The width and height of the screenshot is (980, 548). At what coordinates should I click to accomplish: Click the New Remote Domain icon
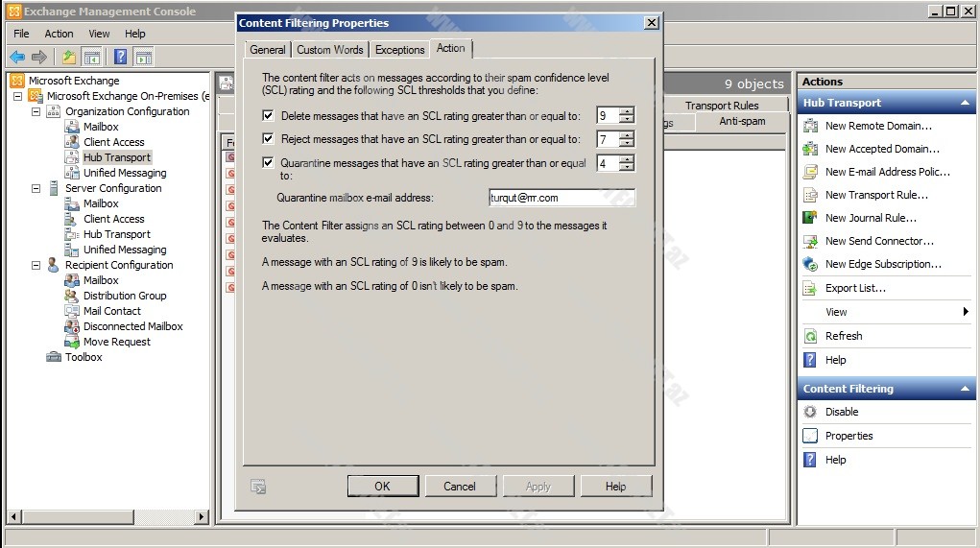810,126
